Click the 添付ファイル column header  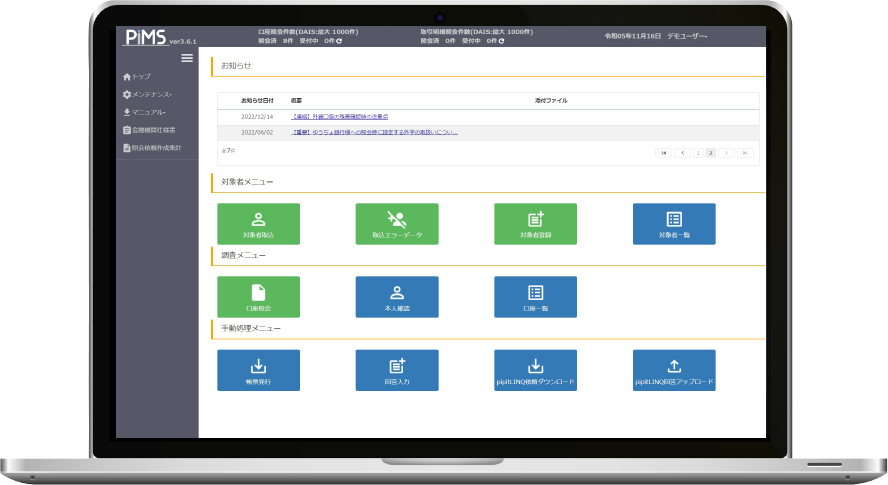(x=551, y=101)
